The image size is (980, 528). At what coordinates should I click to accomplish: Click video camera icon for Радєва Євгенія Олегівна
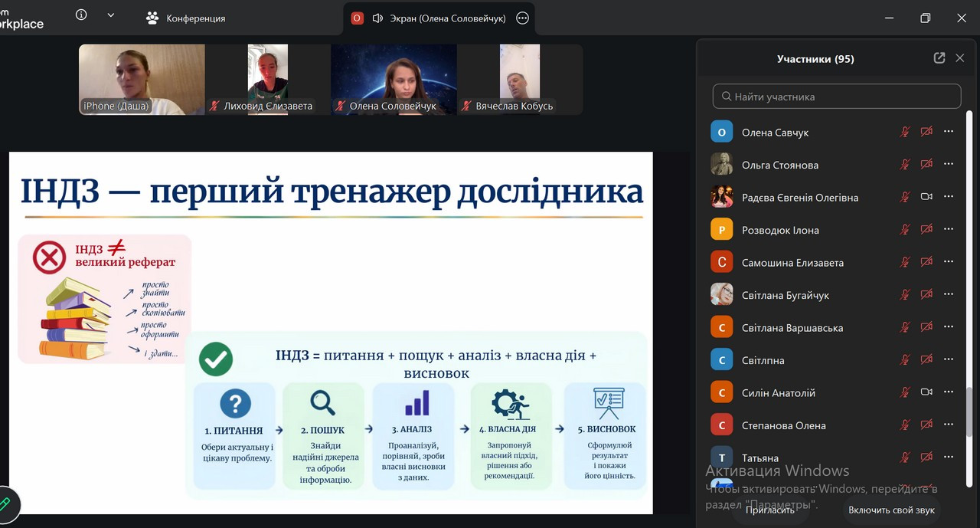click(926, 197)
